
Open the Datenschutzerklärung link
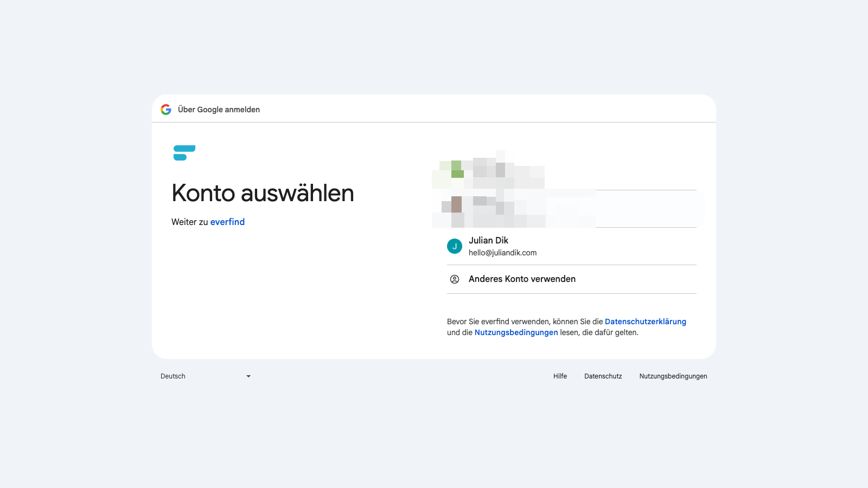click(646, 322)
